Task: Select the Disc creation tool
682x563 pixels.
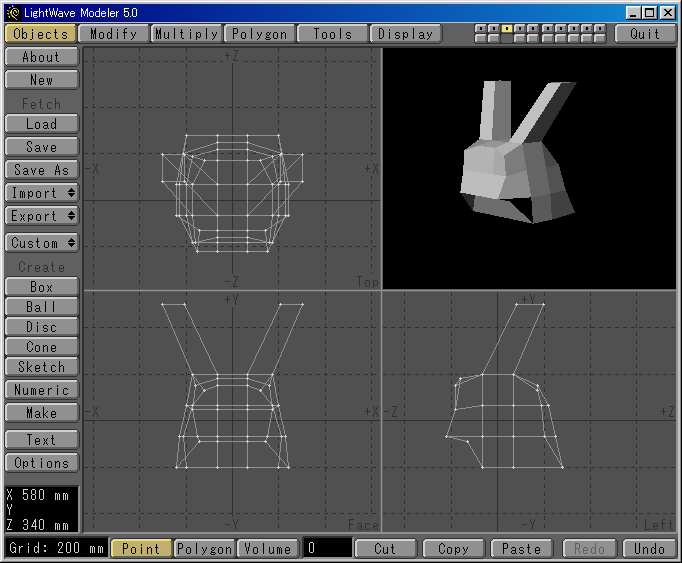Action: click(x=42, y=327)
